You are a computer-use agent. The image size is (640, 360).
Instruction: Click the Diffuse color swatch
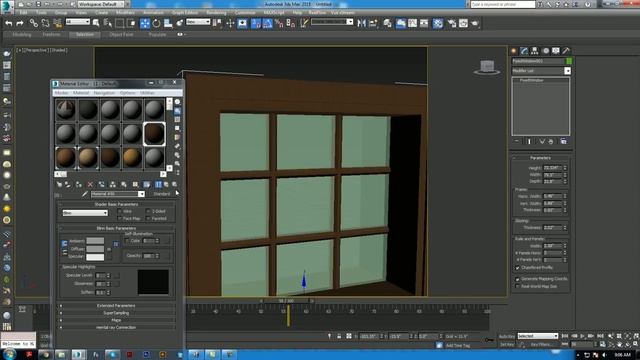click(95, 249)
